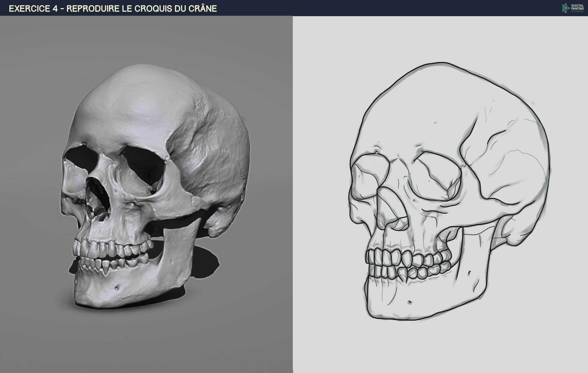Click the small chin dot on the sketched skull

click(x=410, y=302)
